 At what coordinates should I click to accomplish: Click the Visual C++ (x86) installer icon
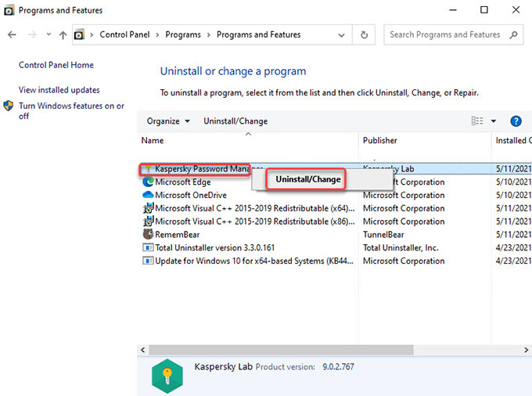click(x=148, y=221)
